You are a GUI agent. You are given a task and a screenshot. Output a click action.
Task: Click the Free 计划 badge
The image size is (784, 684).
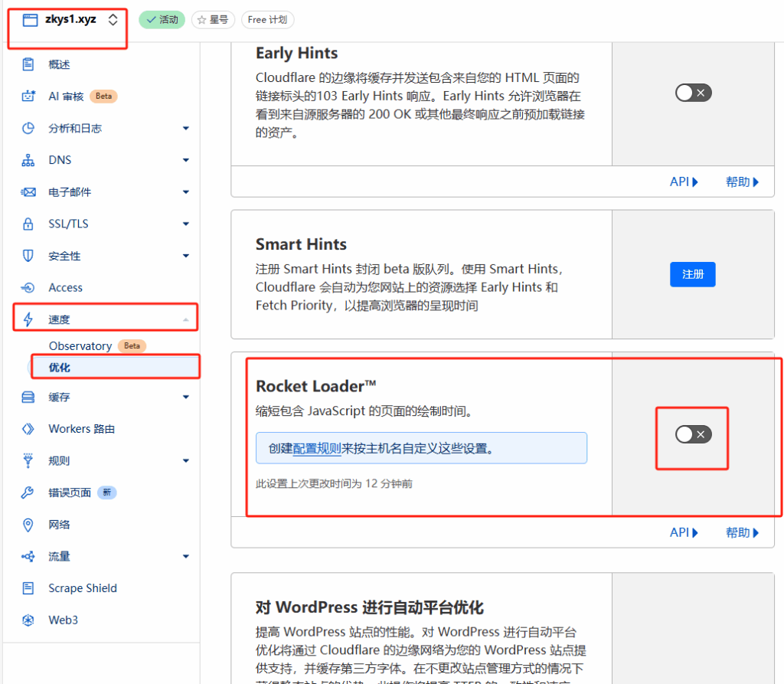click(x=267, y=20)
